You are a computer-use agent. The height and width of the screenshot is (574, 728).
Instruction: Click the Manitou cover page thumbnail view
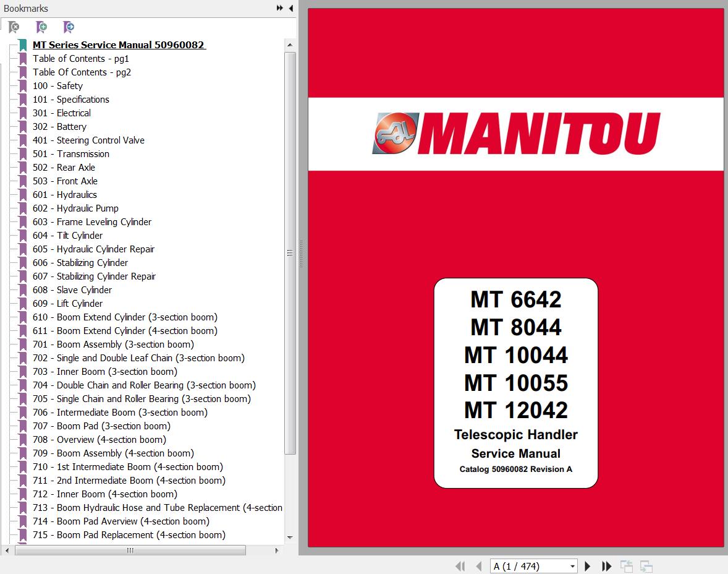[x=516, y=278]
